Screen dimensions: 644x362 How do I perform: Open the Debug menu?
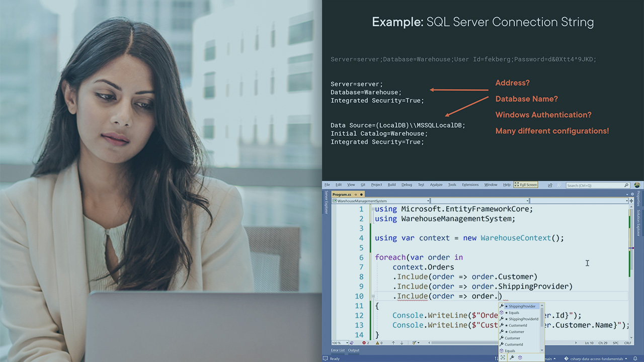407,185
